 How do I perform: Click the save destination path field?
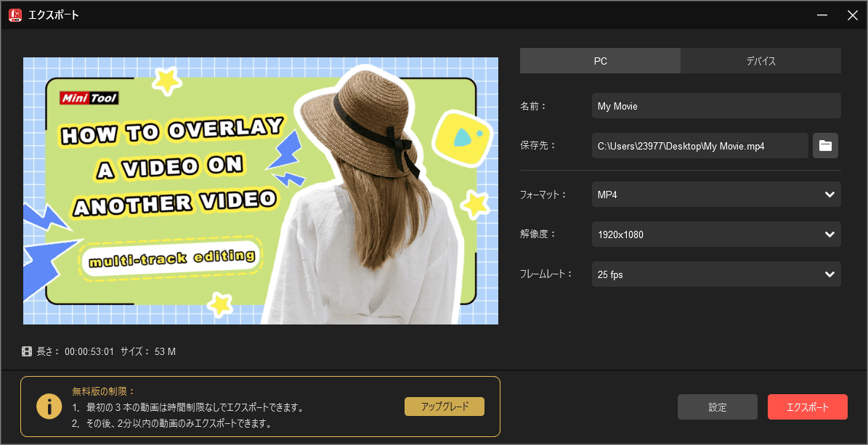(x=699, y=145)
